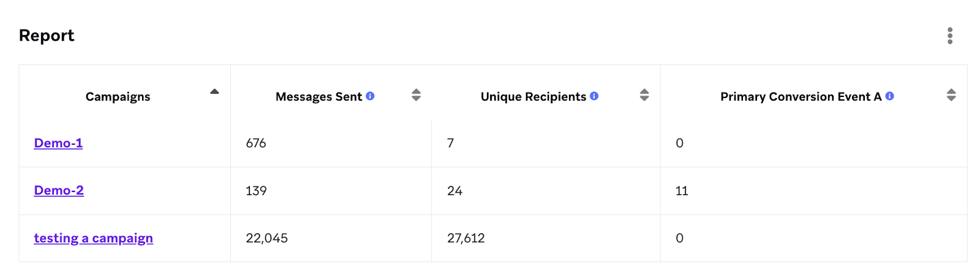Click the Messages Sent info icon
Screen dimensions: 980x270
click(370, 96)
